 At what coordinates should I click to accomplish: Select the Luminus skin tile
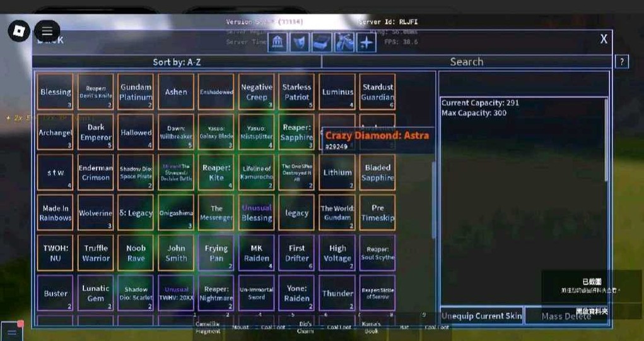pyautogui.click(x=337, y=92)
